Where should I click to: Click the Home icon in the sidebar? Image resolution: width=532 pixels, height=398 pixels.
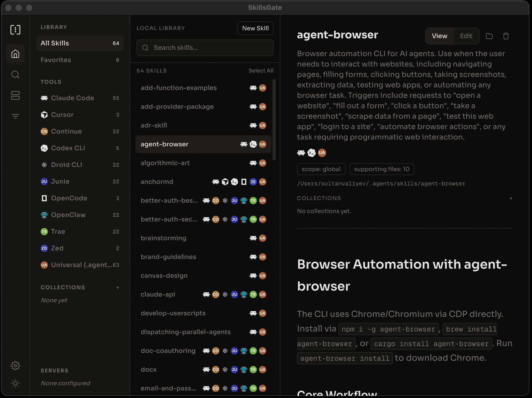click(15, 54)
